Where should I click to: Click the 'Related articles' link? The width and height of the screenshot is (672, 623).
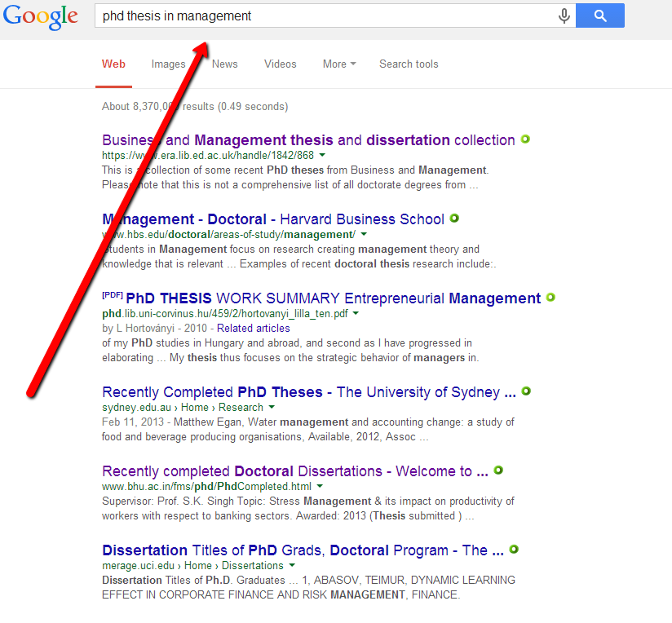(254, 328)
